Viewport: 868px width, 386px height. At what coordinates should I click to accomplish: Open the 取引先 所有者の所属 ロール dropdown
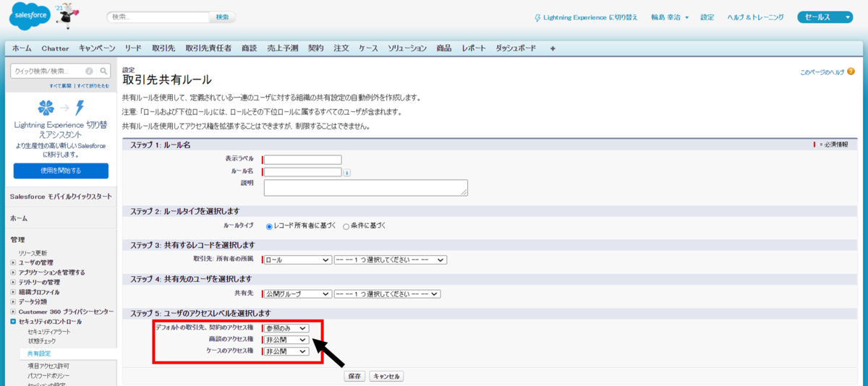297,260
